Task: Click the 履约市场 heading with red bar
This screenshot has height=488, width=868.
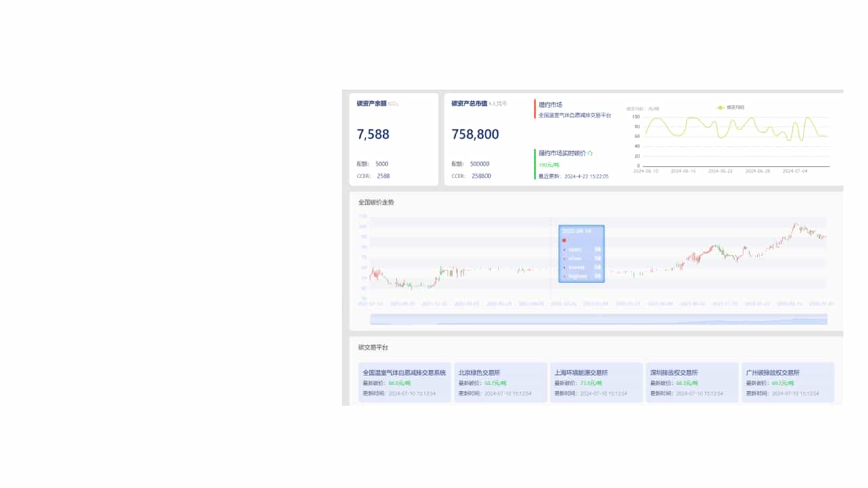Action: point(550,104)
